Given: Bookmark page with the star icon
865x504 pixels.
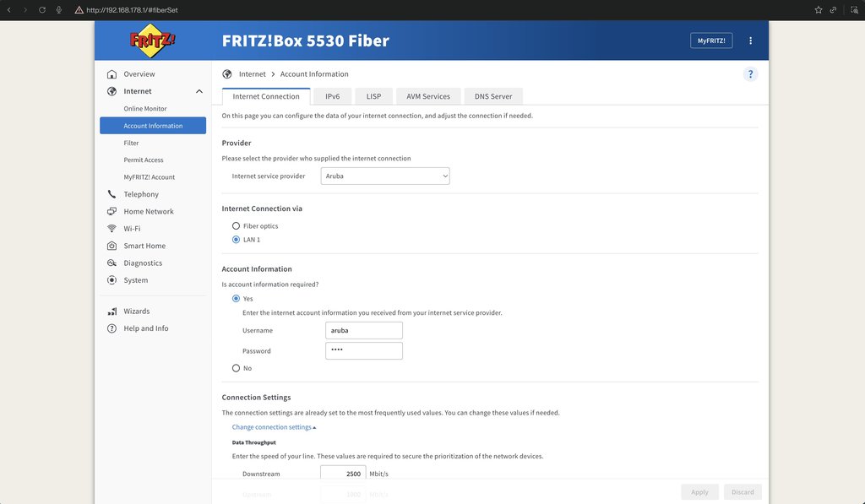Looking at the screenshot, I should [x=818, y=10].
